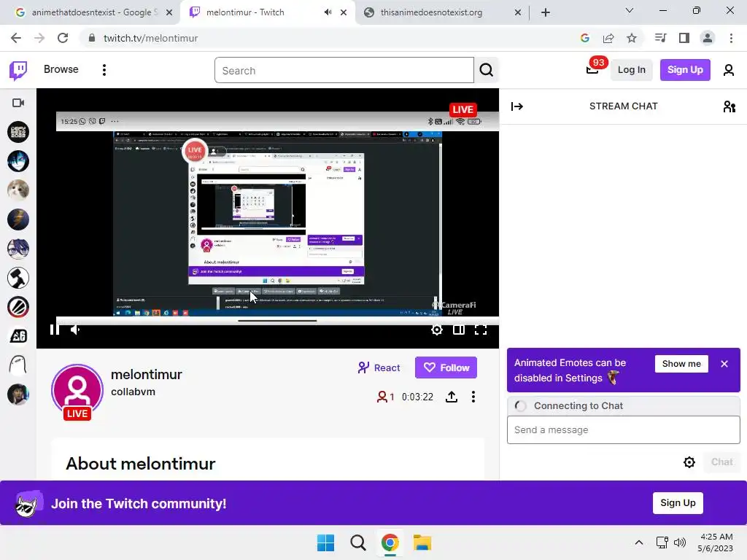This screenshot has height=560, width=747.
Task: Click Show me for animated emotes
Action: pos(681,364)
